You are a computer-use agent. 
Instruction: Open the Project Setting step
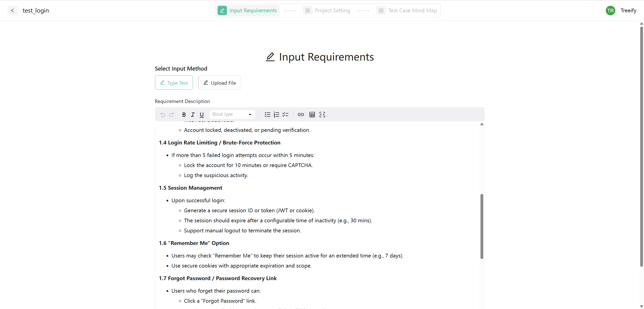[327, 11]
